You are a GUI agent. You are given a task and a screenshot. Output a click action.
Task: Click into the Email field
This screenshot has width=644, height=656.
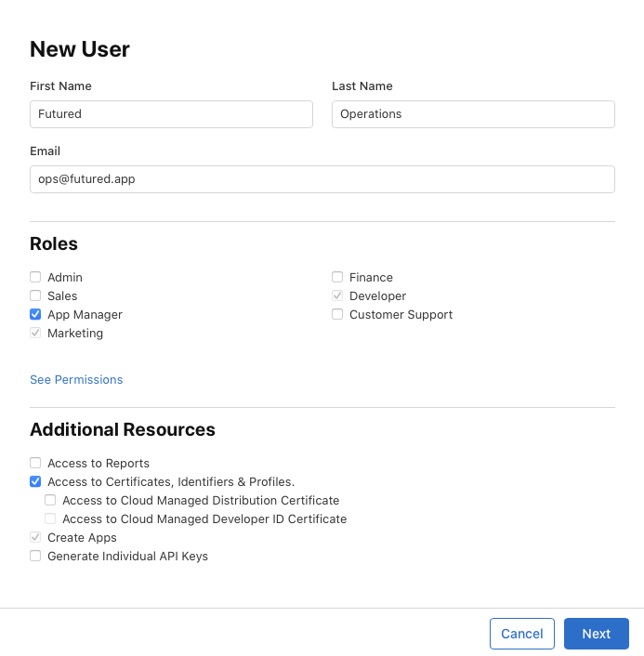[x=322, y=179]
